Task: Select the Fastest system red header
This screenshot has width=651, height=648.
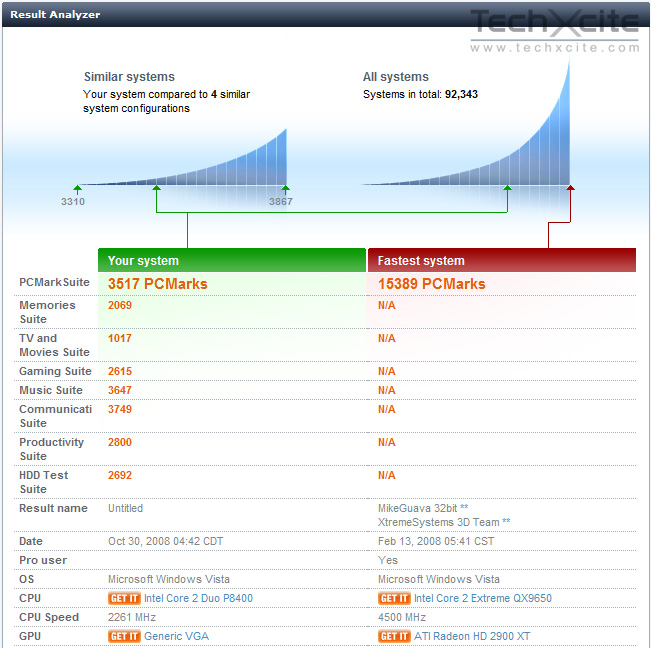Action: coord(502,260)
